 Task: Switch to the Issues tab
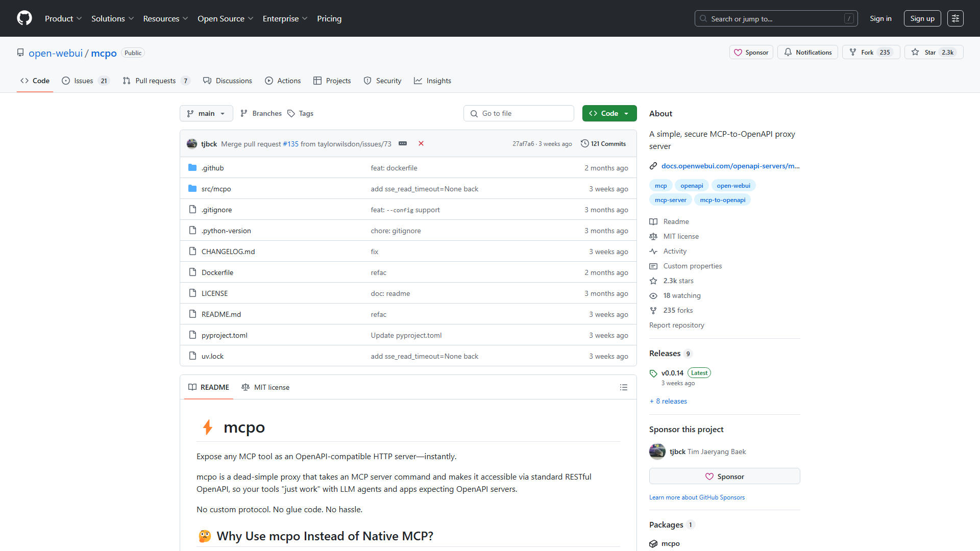pos(85,81)
